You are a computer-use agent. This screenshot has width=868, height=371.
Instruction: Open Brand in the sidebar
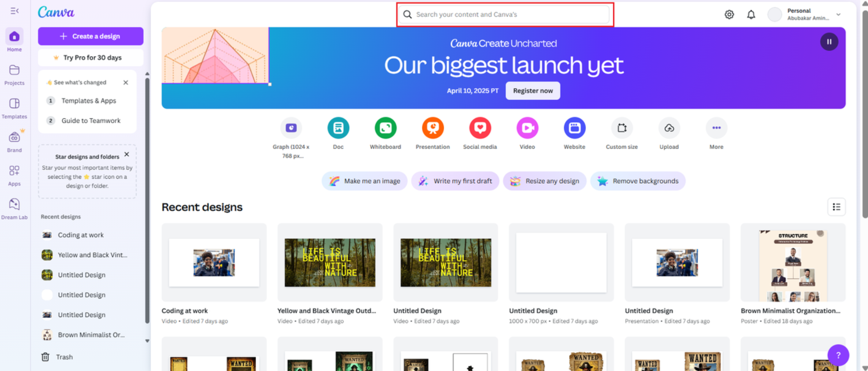(x=14, y=142)
